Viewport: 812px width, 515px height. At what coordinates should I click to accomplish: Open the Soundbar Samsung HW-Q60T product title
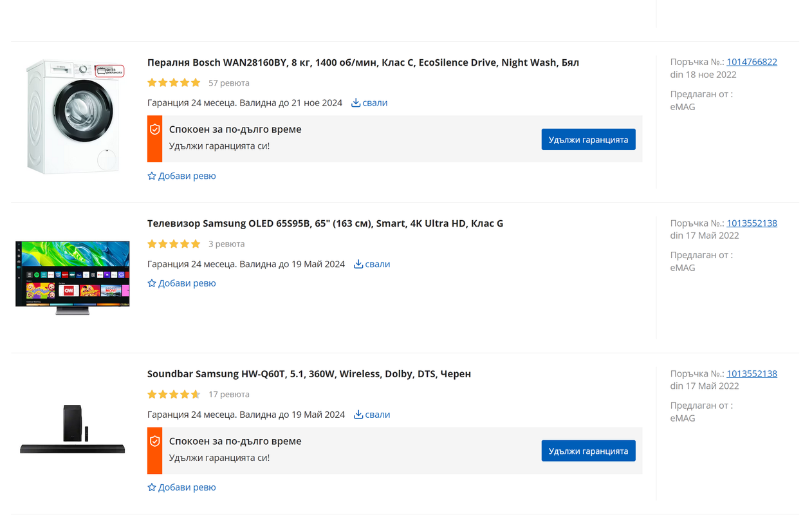click(x=309, y=374)
